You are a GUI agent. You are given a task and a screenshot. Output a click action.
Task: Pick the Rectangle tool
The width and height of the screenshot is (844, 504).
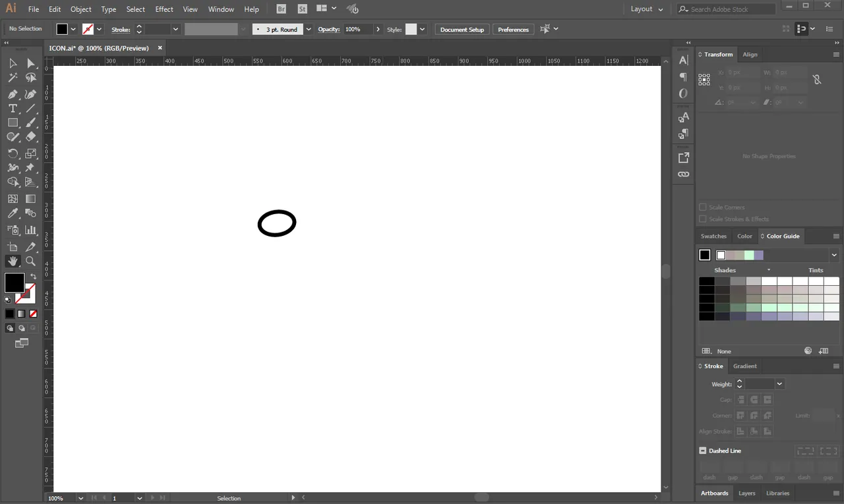point(13,123)
